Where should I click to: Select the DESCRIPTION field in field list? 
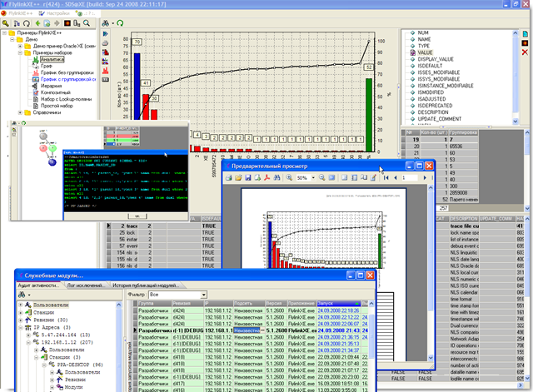coord(433,112)
